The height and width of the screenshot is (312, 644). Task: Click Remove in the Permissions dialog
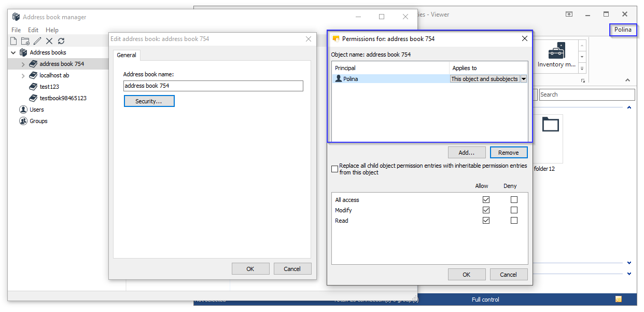(x=508, y=153)
